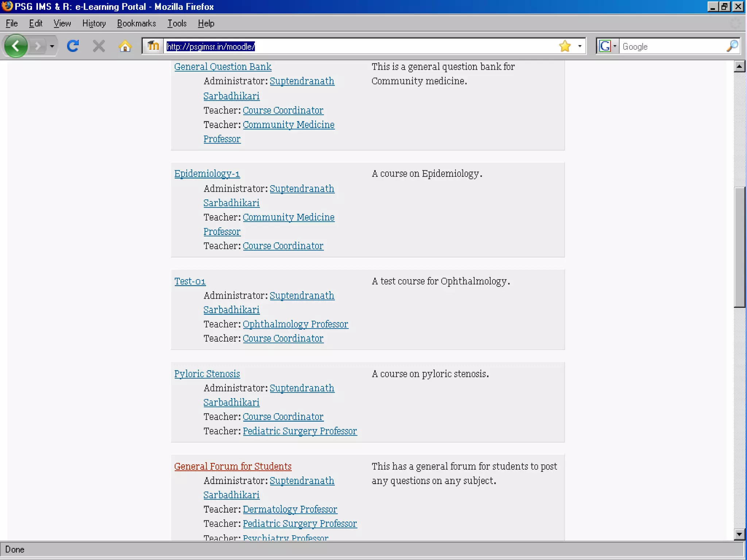Viewport: 747px width, 560px height.
Task: Click the Moodle site favicon
Action: pos(153,46)
